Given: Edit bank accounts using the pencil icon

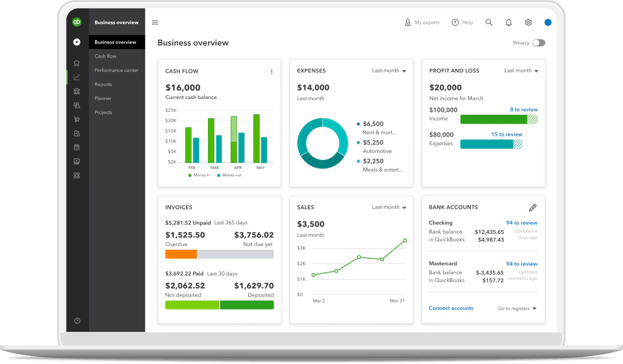Looking at the screenshot, I should pos(532,207).
